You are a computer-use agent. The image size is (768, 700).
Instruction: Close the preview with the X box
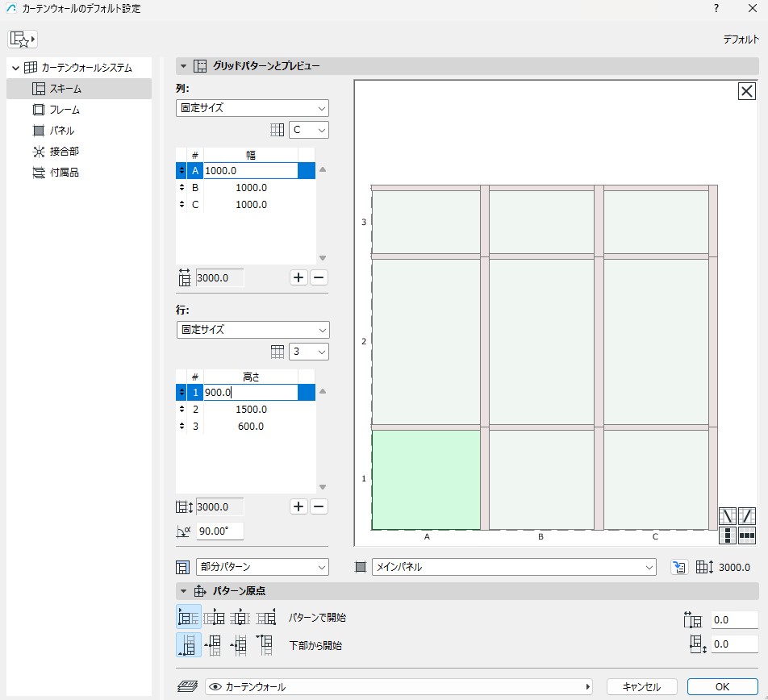[747, 91]
